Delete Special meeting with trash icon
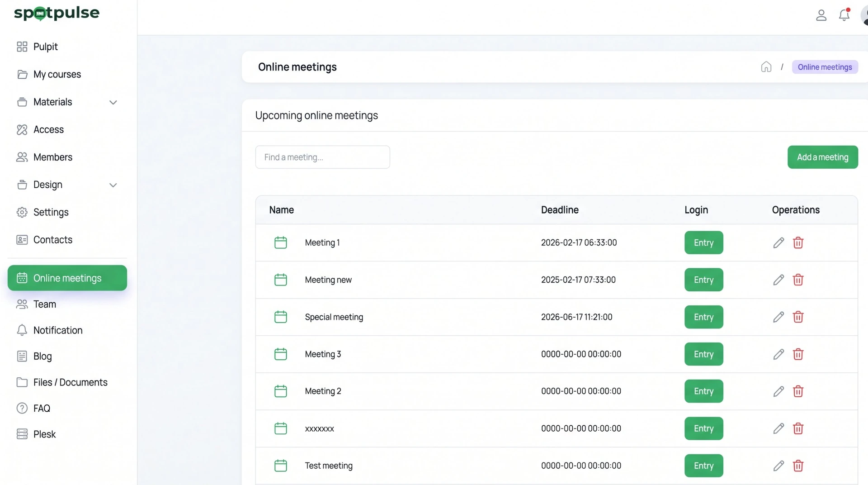Image resolution: width=868 pixels, height=485 pixels. click(798, 317)
